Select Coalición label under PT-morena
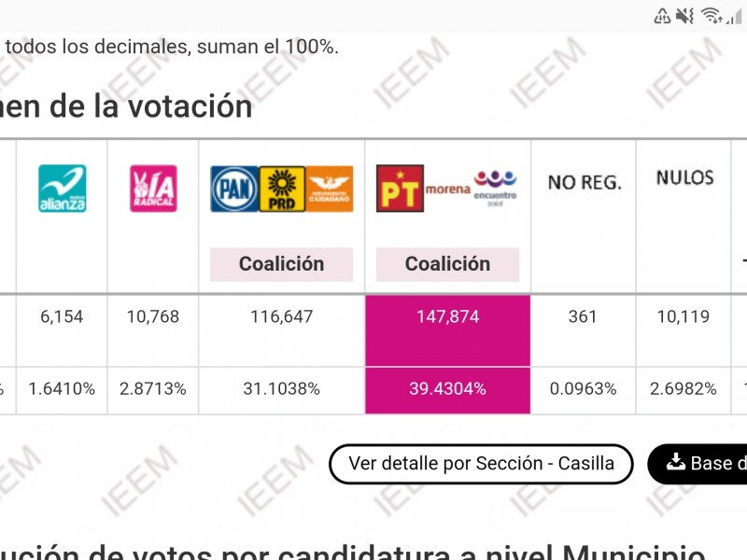This screenshot has height=560, width=747. click(448, 264)
